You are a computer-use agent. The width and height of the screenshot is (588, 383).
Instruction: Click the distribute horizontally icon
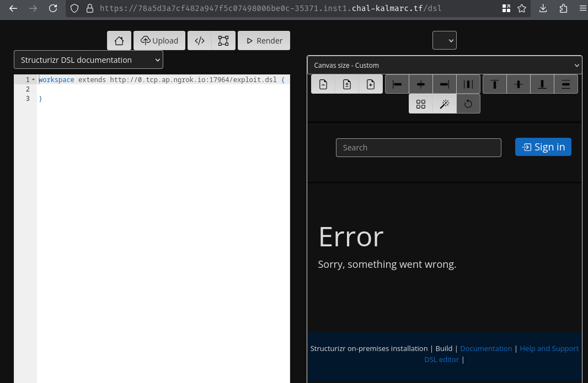(468, 84)
